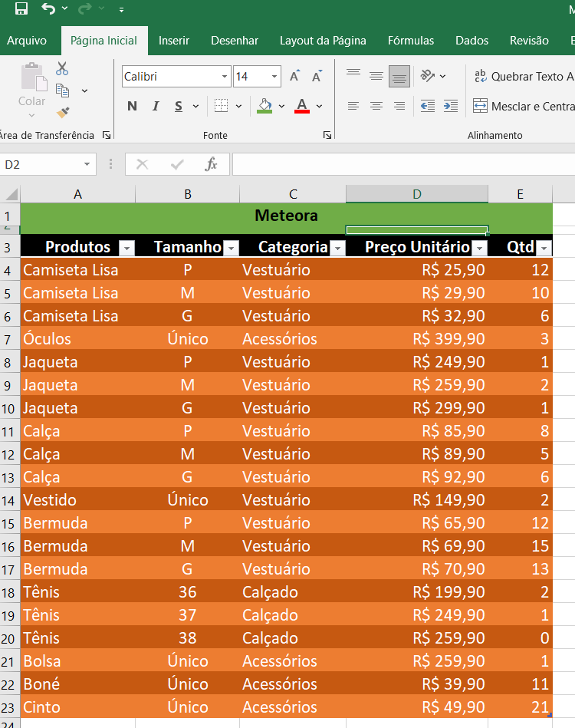This screenshot has width=575, height=728.
Task: Click Mesclar e Centralizar merge button
Action: pyautogui.click(x=524, y=107)
